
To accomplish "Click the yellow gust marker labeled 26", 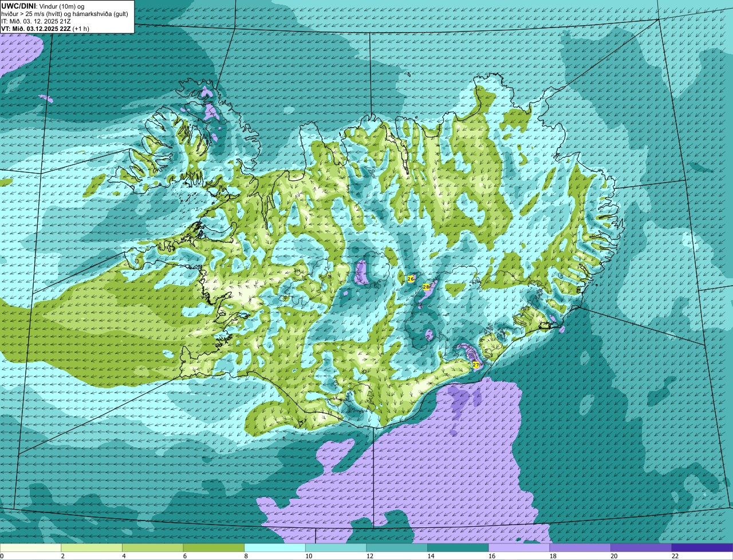I will pyautogui.click(x=411, y=279).
